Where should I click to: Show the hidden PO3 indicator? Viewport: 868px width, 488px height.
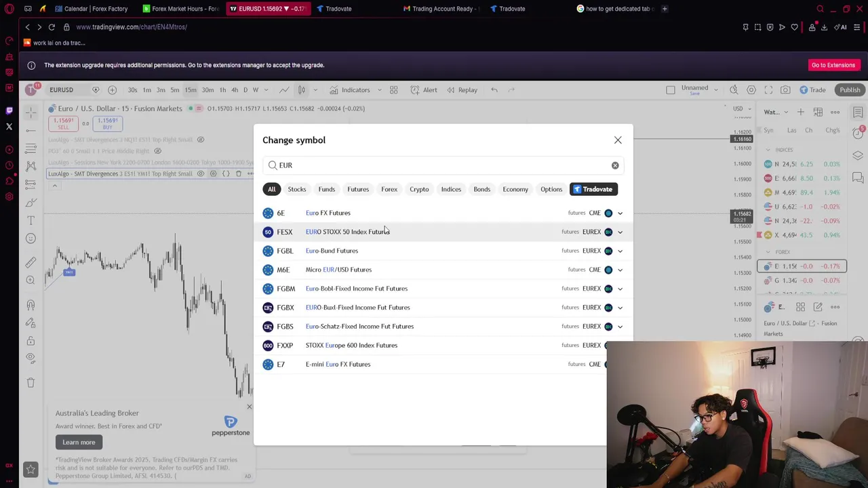coord(157,151)
